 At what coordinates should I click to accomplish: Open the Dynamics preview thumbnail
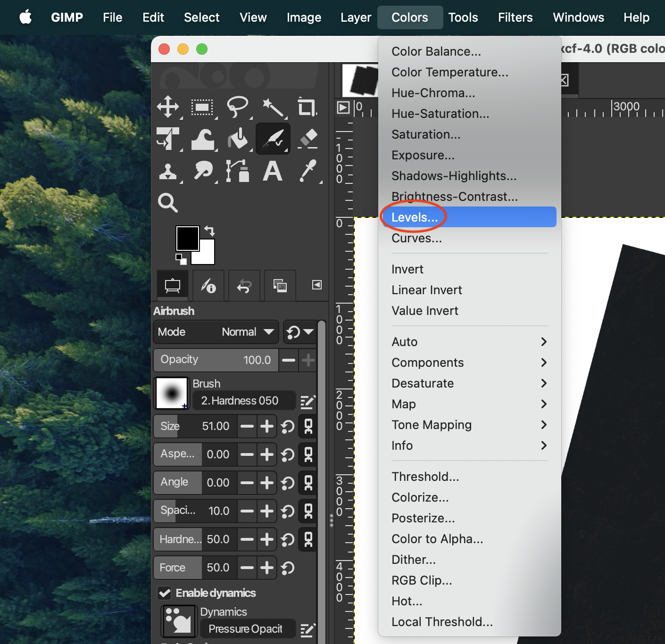click(x=179, y=621)
